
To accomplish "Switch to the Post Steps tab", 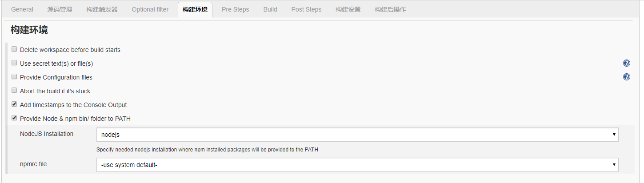I will pyautogui.click(x=306, y=9).
